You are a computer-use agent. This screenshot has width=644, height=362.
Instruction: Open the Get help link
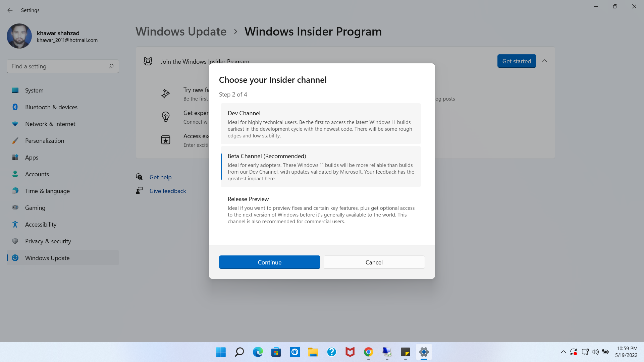click(160, 177)
